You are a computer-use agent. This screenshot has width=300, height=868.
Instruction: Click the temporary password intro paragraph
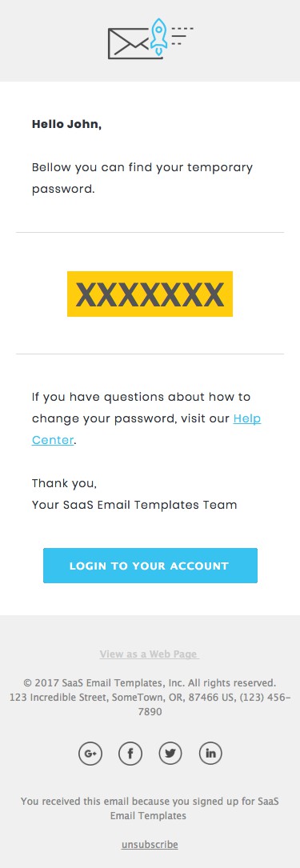(x=142, y=178)
